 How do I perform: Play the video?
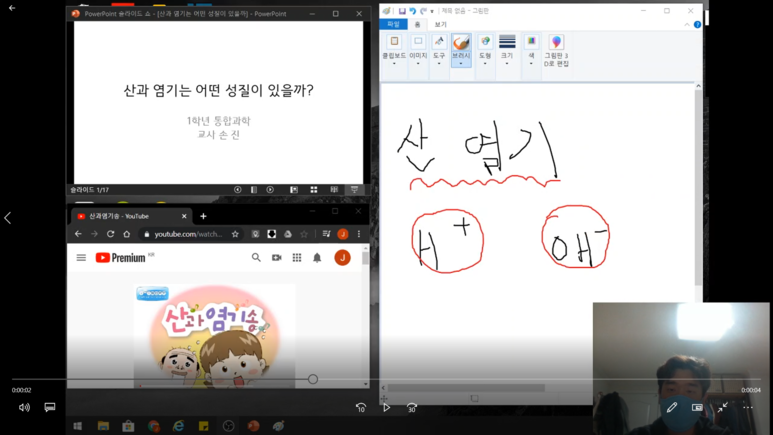tap(386, 407)
